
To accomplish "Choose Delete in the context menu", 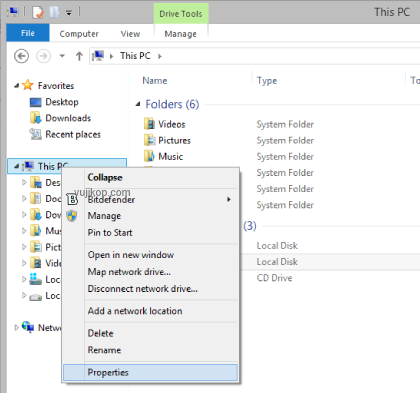I will click(150, 333).
